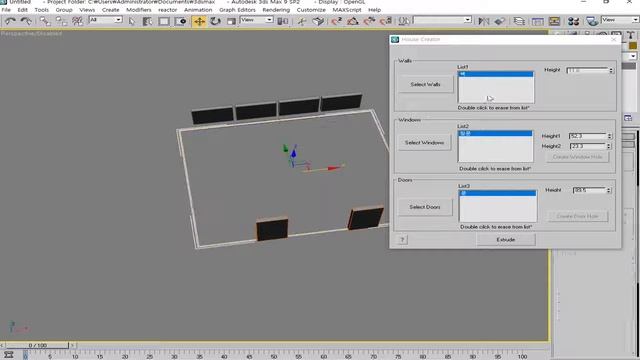Click the Mirror tool icon

pyautogui.click(x=484, y=21)
